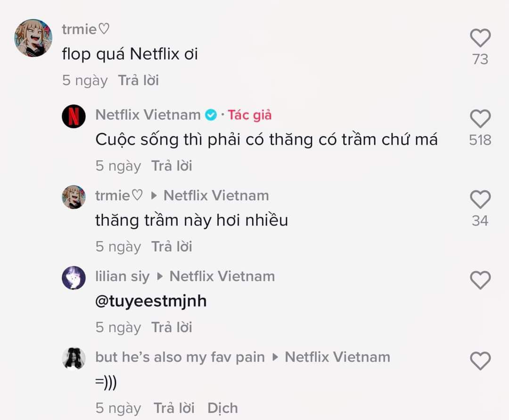
Task: Reply to 'thăng trầm này hơi nhiều'
Action: click(172, 246)
